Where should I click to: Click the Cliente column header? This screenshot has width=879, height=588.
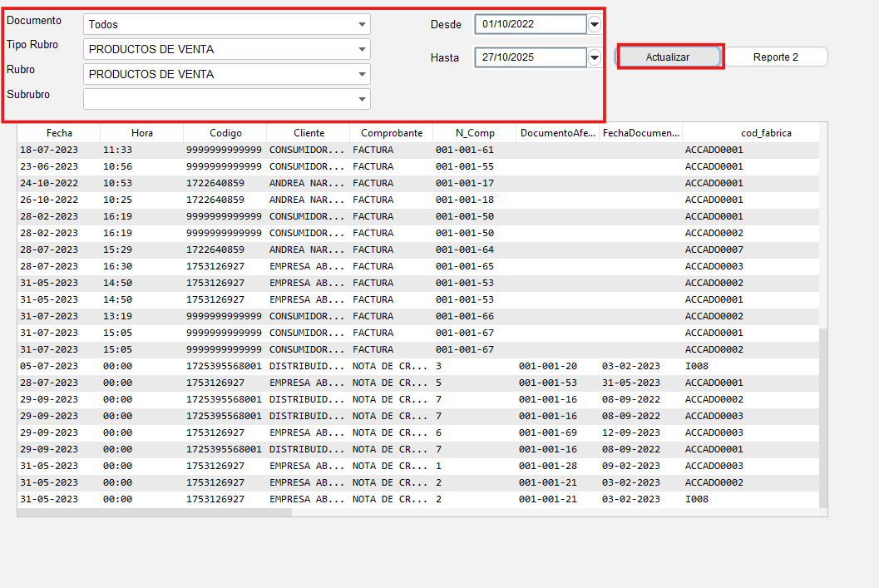pyautogui.click(x=309, y=133)
